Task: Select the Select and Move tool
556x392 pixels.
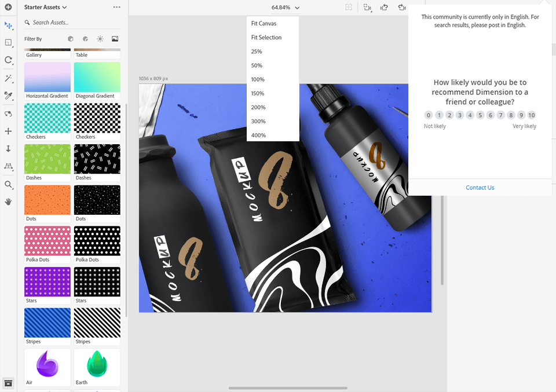Action: click(x=8, y=25)
